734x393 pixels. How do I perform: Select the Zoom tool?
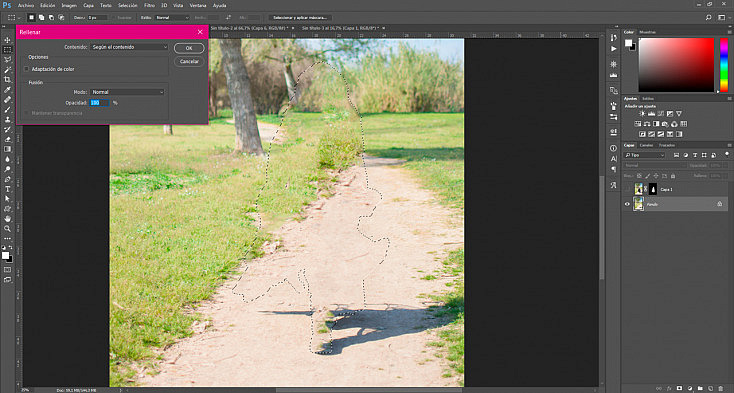tap(7, 229)
